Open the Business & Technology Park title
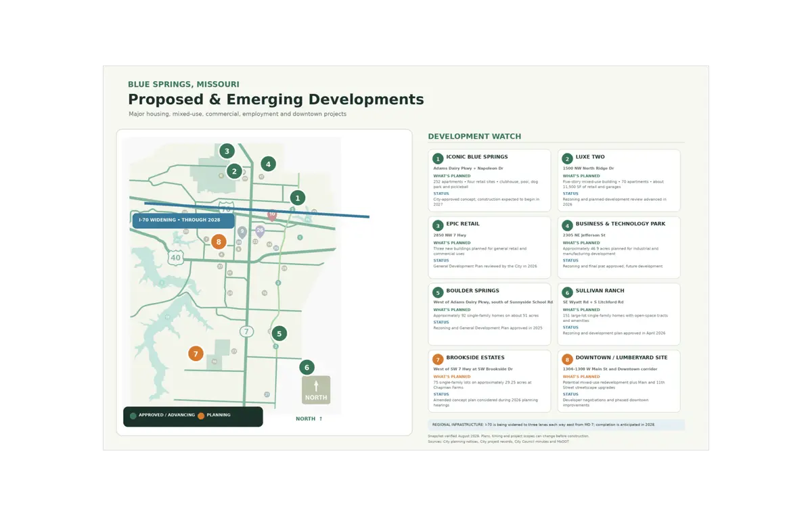Screen dimensions: 812x516 point(621,224)
